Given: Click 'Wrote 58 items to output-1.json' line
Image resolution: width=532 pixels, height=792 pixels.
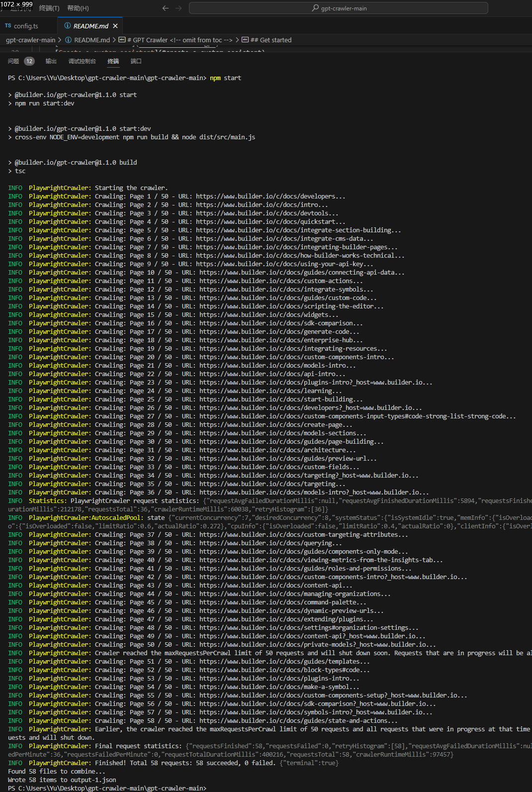Looking at the screenshot, I should [x=62, y=780].
